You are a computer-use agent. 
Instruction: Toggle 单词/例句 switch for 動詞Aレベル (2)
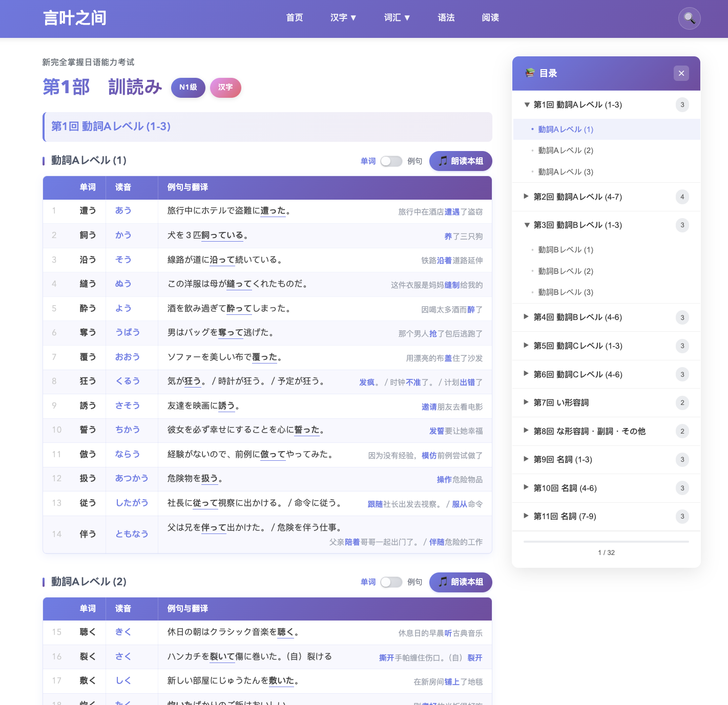point(391,582)
